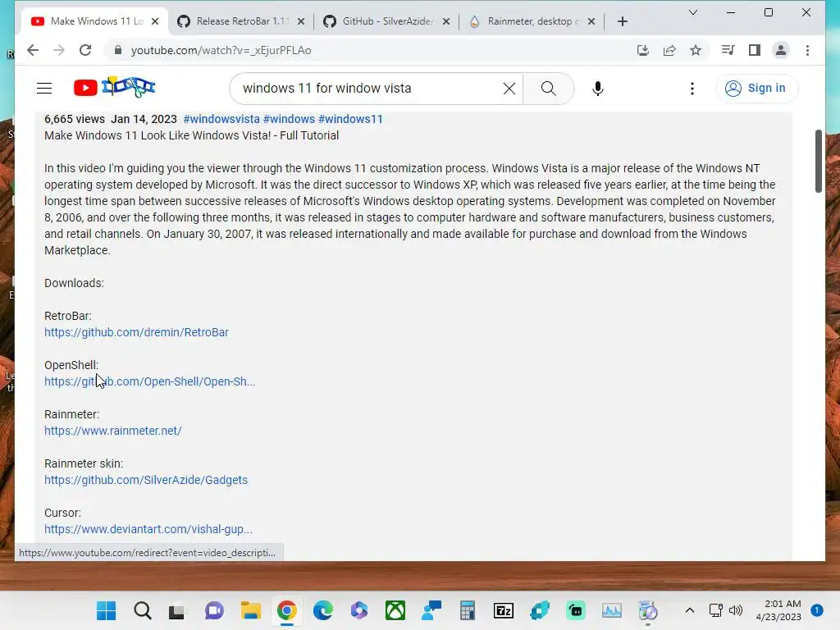Click the Sign in button
The image size is (840, 630).
(756, 89)
